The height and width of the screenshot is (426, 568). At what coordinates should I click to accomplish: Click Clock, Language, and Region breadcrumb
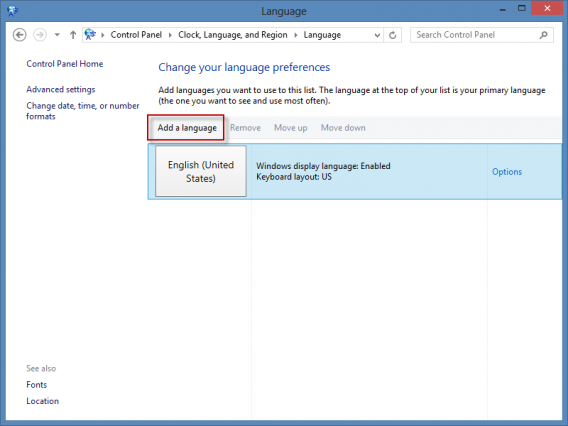[x=233, y=35]
